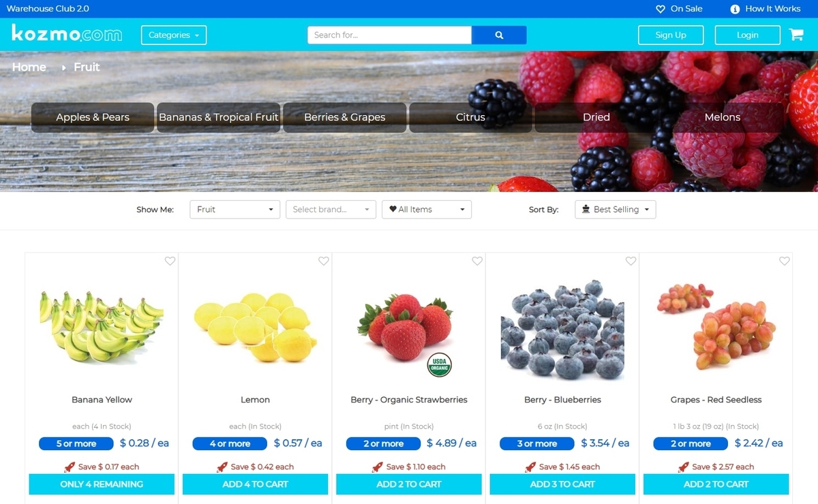Open the shopping cart icon
The width and height of the screenshot is (818, 504).
[796, 35]
